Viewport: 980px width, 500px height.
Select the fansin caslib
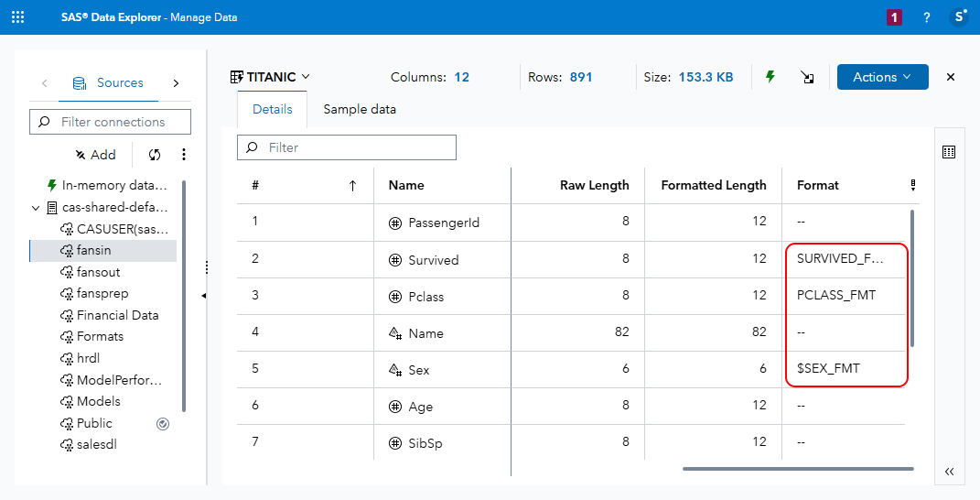click(103, 250)
